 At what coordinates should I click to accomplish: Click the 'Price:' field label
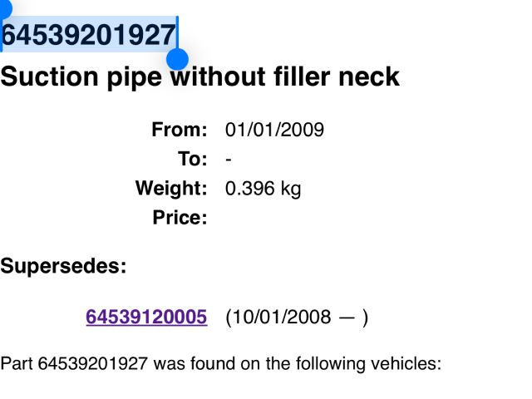pyautogui.click(x=180, y=219)
